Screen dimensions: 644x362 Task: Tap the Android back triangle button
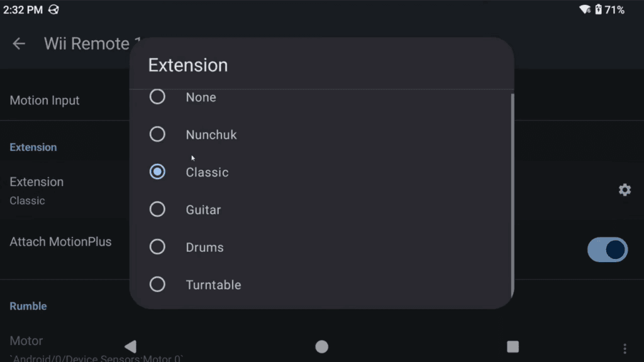click(x=131, y=346)
